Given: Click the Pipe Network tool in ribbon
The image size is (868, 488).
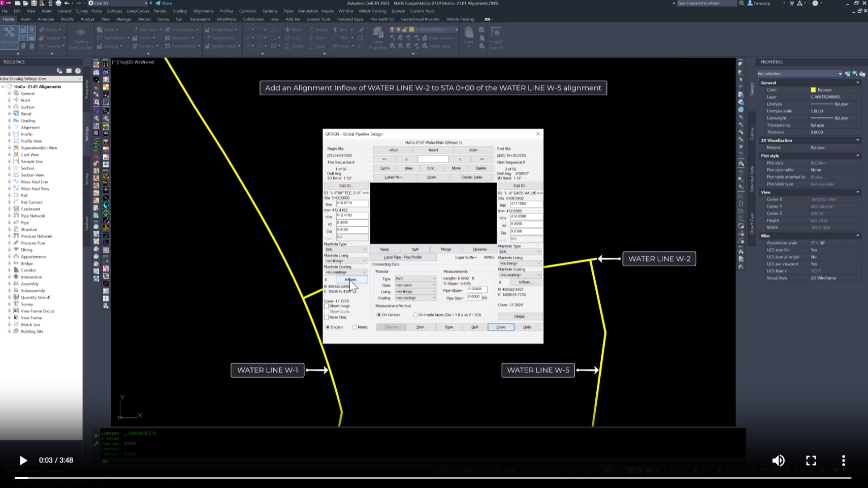Looking at the screenshot, I should coord(182,46).
